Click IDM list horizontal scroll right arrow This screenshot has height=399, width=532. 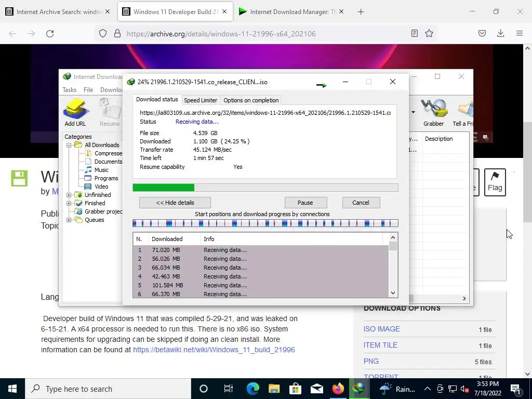464,298
